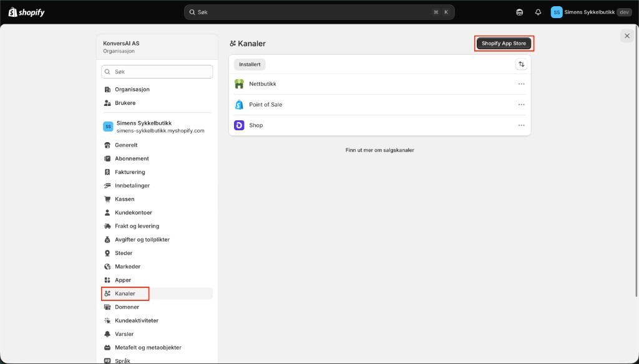This screenshot has height=364, width=639.
Task: Click the Shopify App Store button
Action: point(504,43)
